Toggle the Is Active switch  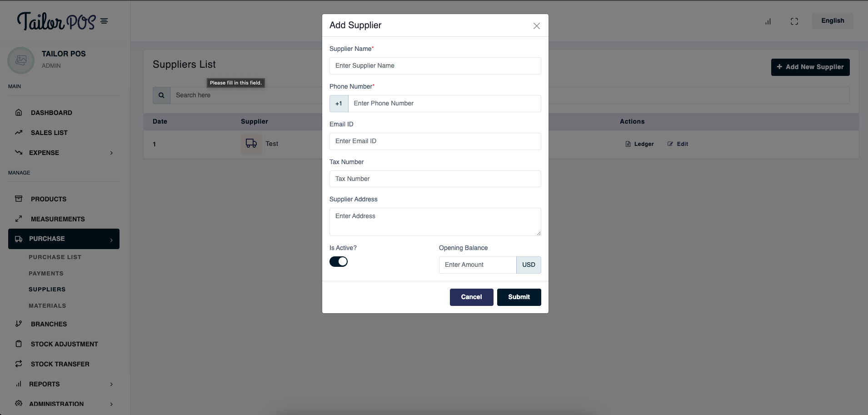339,261
